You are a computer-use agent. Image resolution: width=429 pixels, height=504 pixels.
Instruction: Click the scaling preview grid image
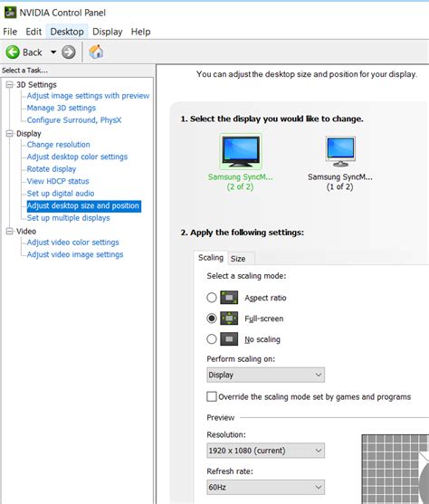pyautogui.click(x=395, y=469)
